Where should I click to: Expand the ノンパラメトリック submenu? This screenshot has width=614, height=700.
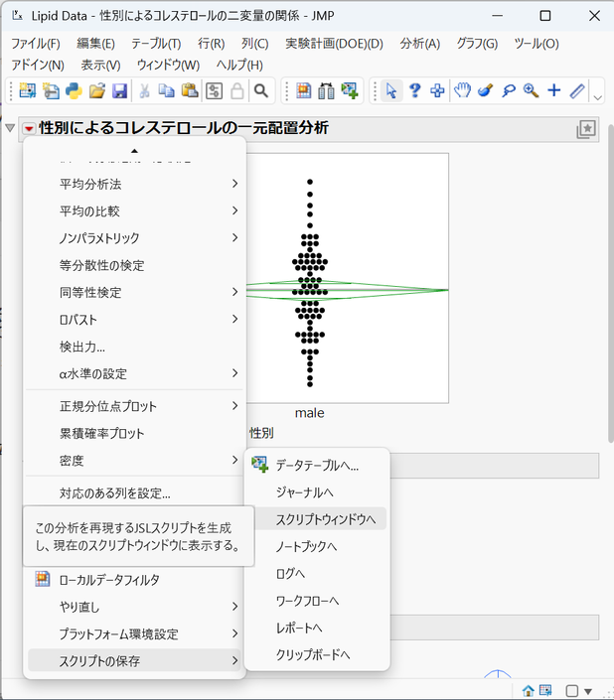point(133,238)
